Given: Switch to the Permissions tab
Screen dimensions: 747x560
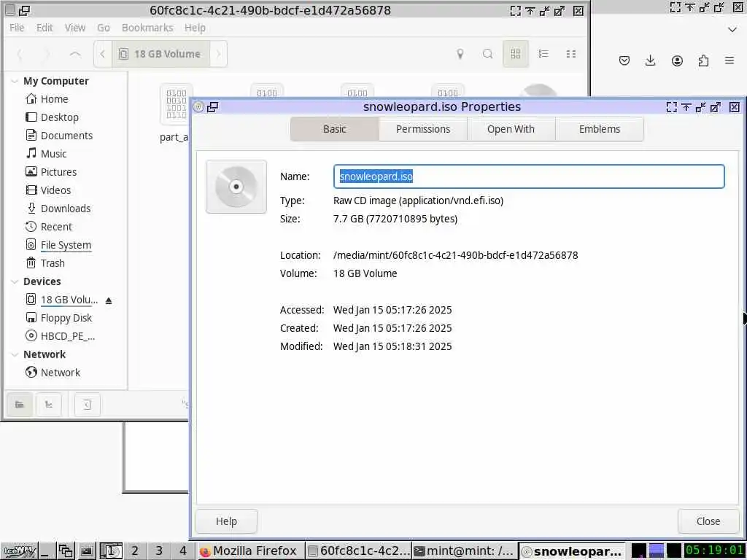Looking at the screenshot, I should click(423, 129).
